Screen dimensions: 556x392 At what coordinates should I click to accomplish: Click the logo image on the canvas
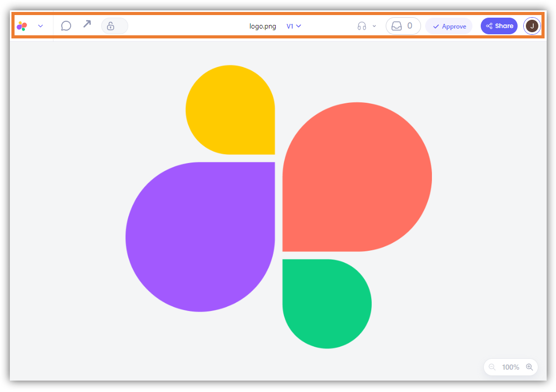(x=279, y=207)
